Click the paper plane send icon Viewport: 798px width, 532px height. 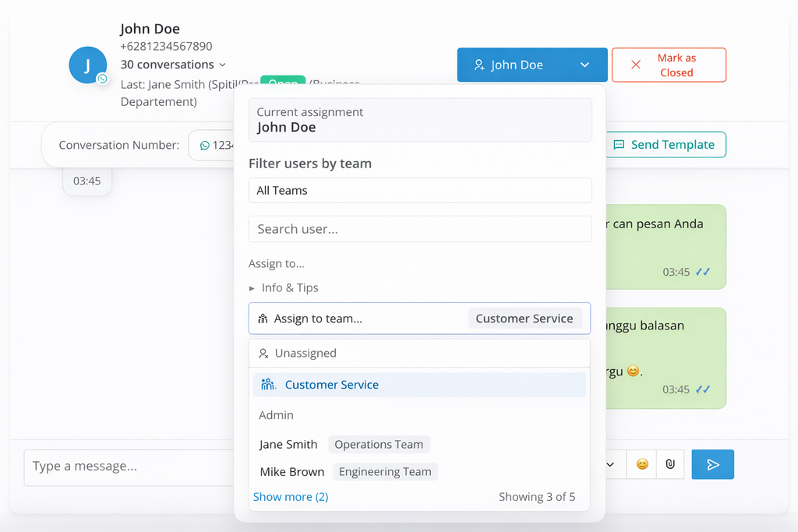coord(712,464)
